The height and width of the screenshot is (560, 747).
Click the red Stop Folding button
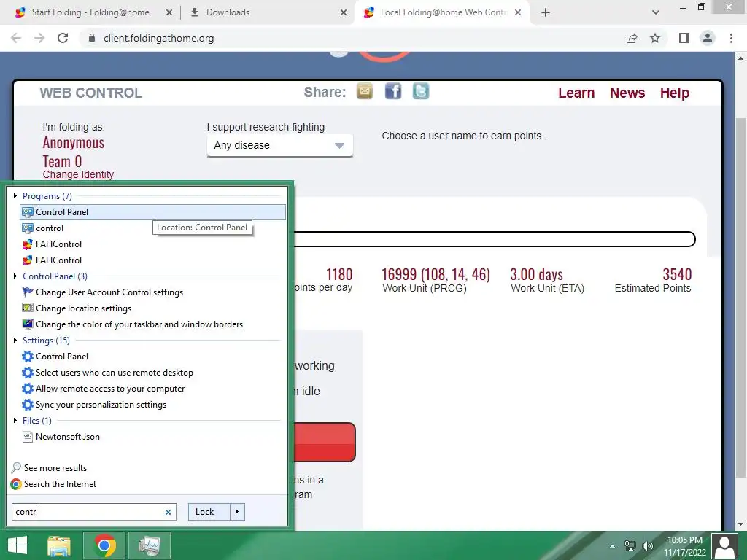[x=324, y=442]
